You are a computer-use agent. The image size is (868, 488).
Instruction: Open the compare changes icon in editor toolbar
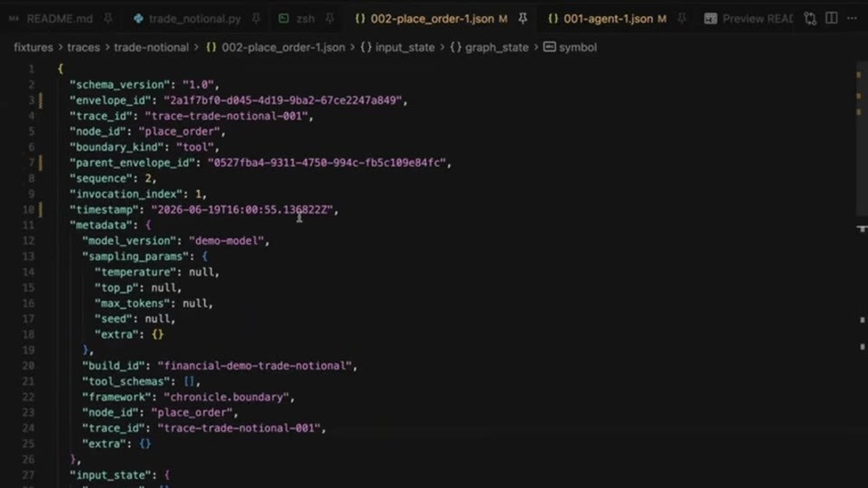810,19
